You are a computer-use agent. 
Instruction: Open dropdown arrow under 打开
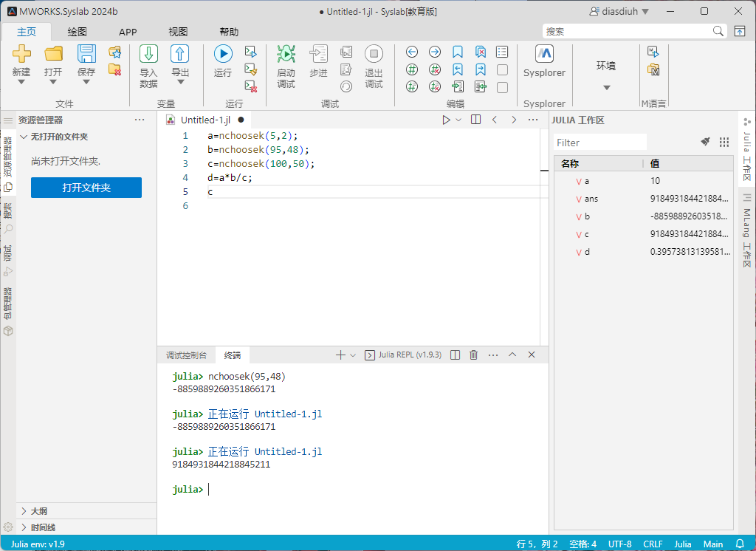click(x=53, y=82)
